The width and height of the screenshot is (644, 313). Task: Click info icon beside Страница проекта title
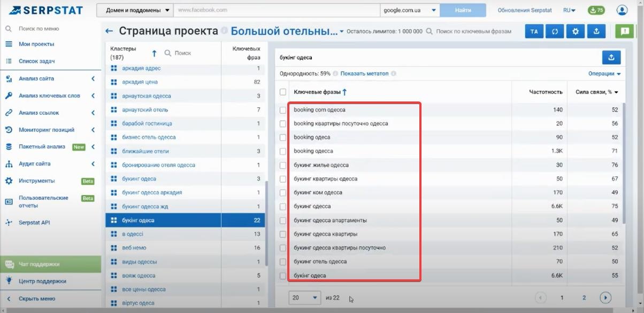(224, 31)
